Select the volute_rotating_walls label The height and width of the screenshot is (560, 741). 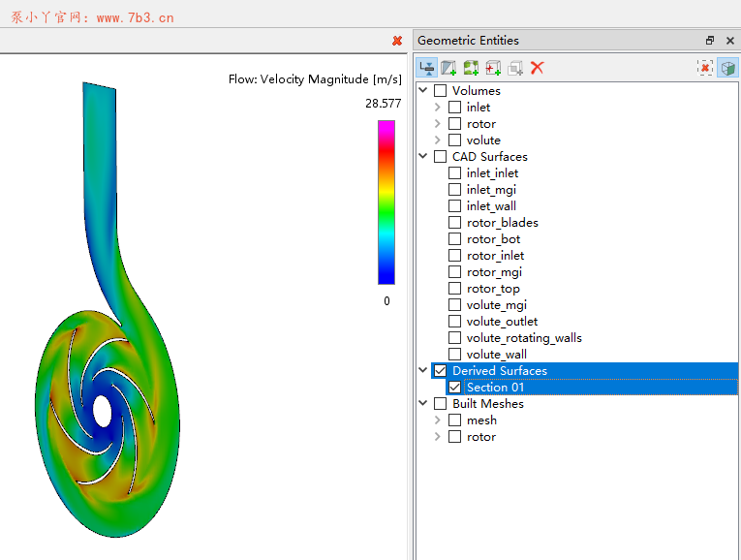524,338
